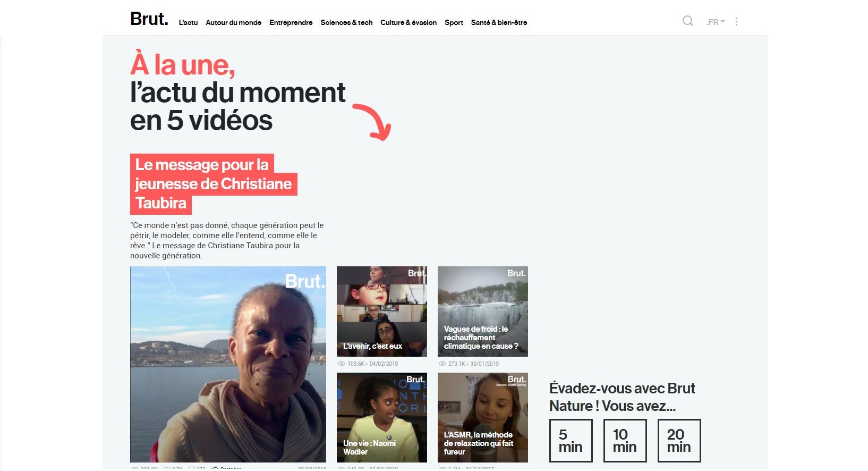Open Culture & évasion section
This screenshot has width=868, height=471.
click(x=409, y=22)
